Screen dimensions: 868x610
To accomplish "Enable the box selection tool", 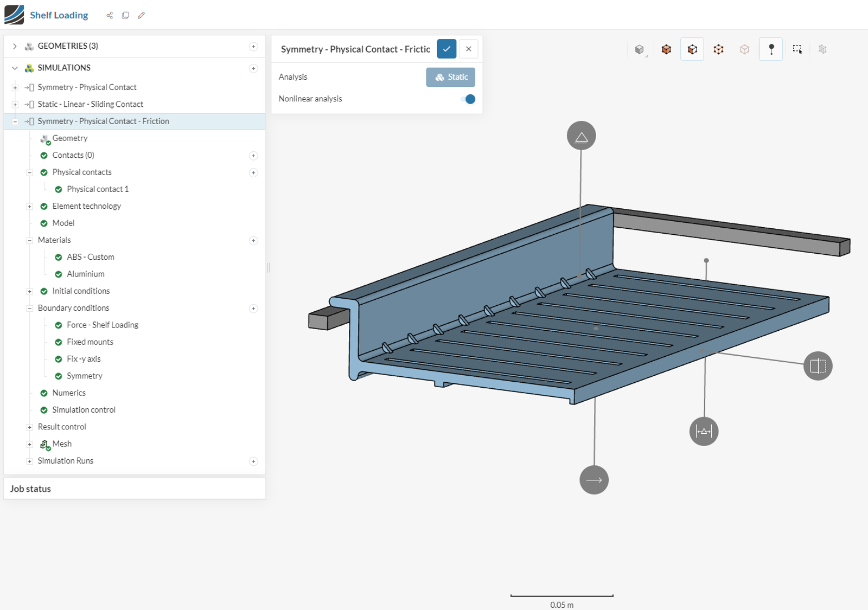I will click(797, 49).
